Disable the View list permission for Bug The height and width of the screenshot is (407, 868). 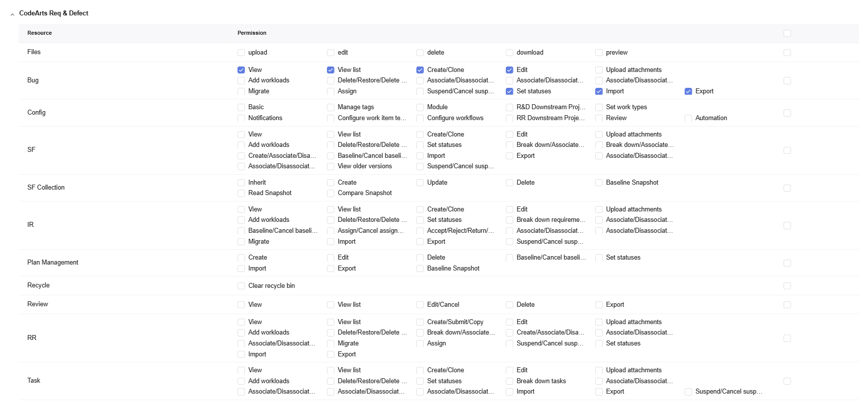[330, 70]
